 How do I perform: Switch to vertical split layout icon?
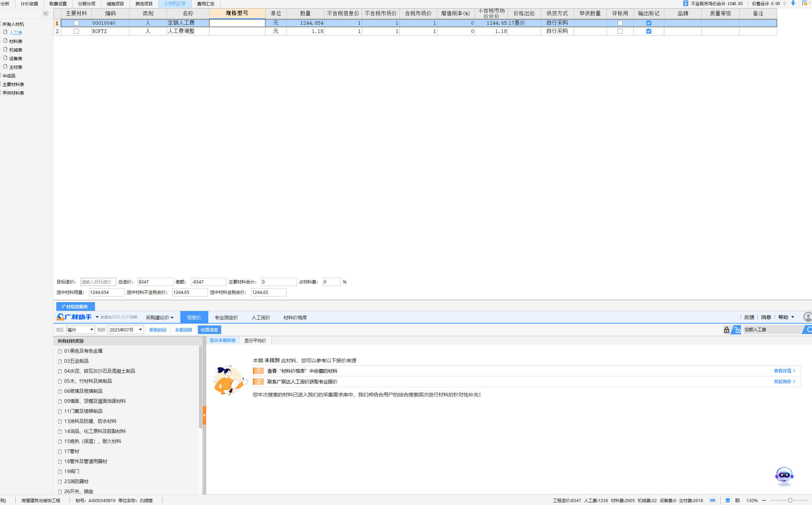click(x=737, y=500)
